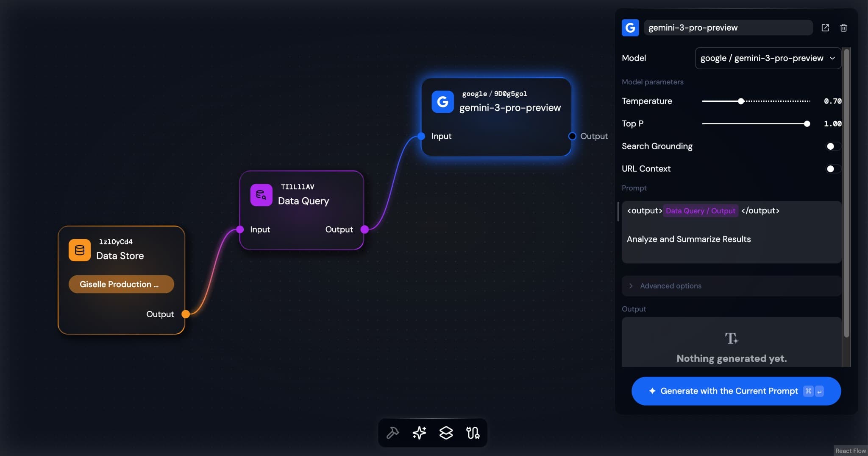Screen dimensions: 868x456
Task: Click the gemini node output port
Action: 572,136
